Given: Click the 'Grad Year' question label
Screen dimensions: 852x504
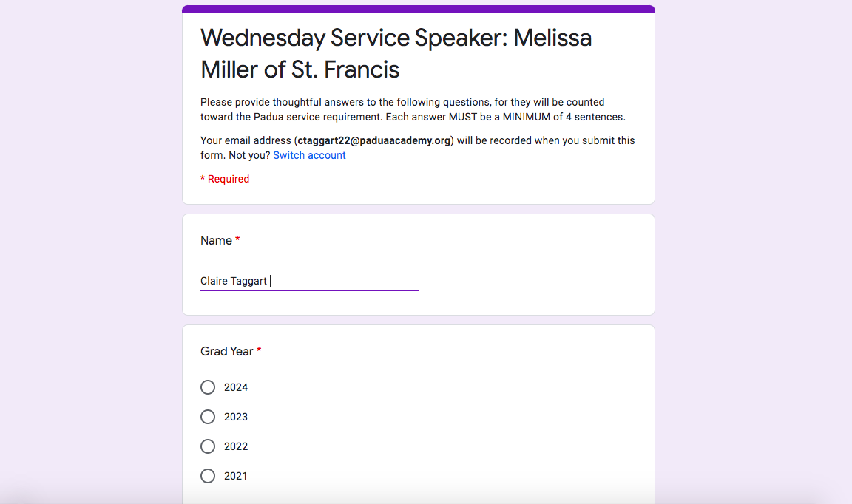Looking at the screenshot, I should coord(226,351).
